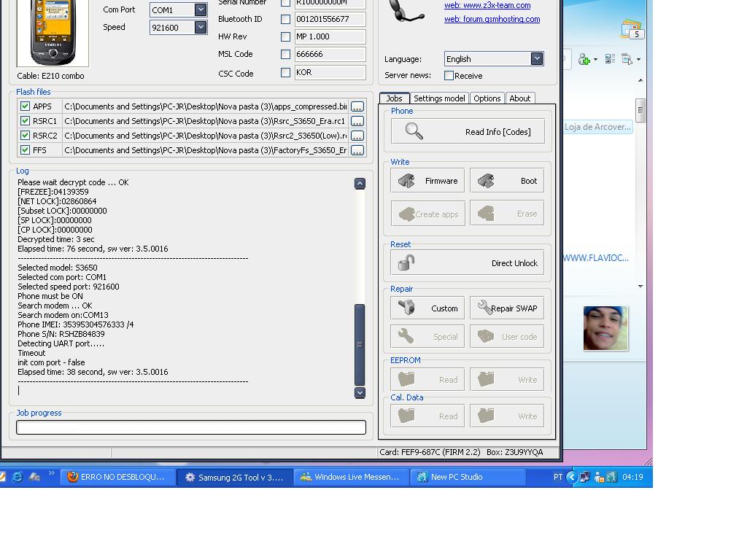Image resolution: width=747 pixels, height=560 pixels.
Task: Click the padlock icon on Direct Unlock
Action: pos(406,262)
